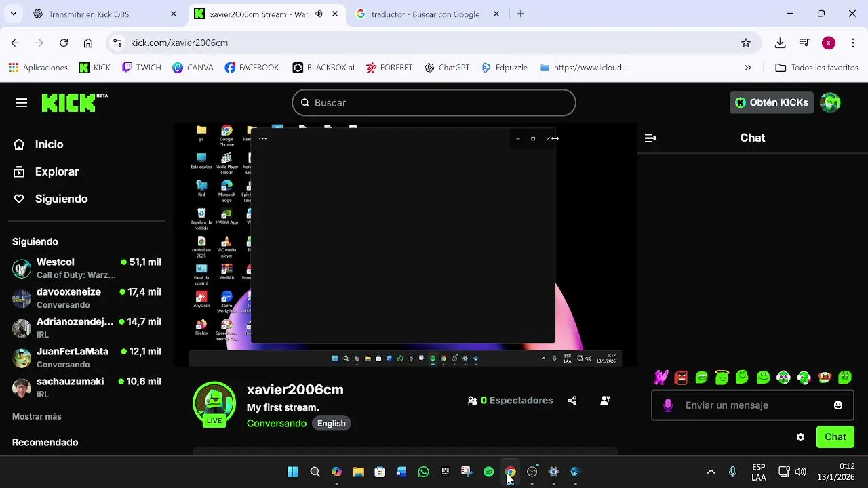Open the CANVA bookmark
The width and height of the screenshot is (868, 488).
coord(193,68)
